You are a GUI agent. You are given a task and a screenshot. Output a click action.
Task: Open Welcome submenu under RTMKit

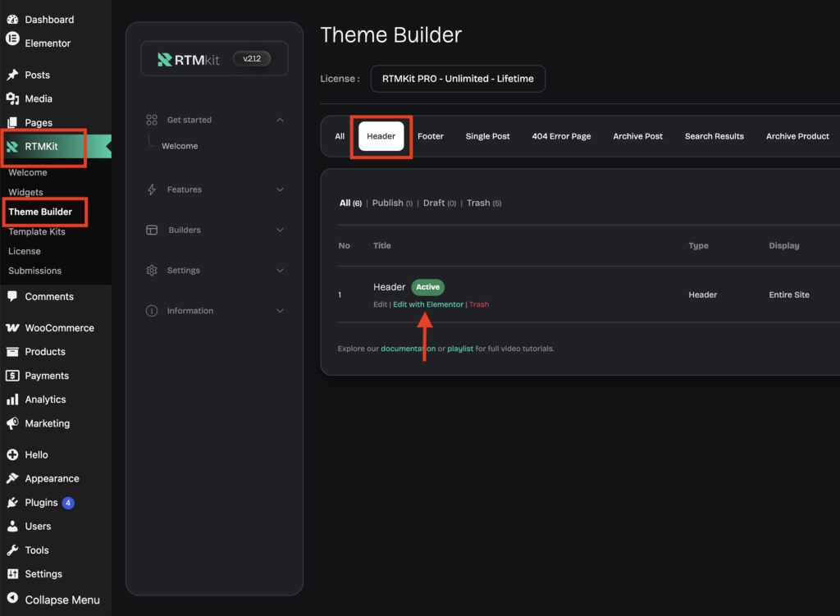(28, 172)
